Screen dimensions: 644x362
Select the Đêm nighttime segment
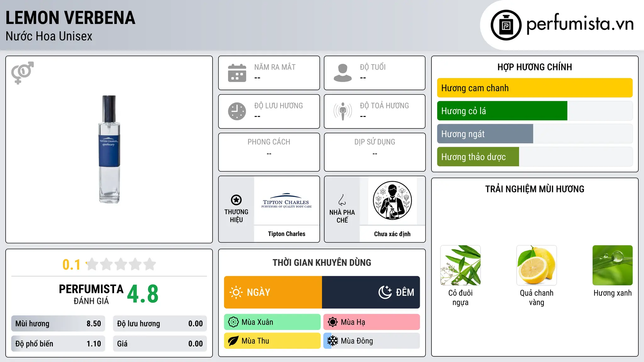coord(371,292)
